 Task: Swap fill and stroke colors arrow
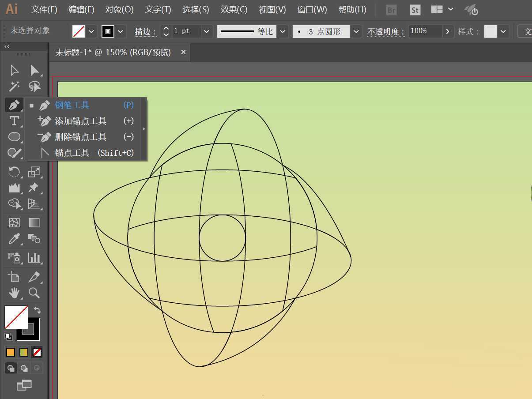(x=38, y=310)
